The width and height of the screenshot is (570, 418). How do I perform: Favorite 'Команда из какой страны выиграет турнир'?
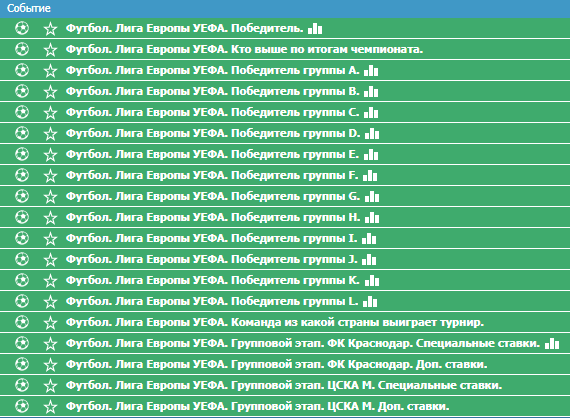[50, 323]
